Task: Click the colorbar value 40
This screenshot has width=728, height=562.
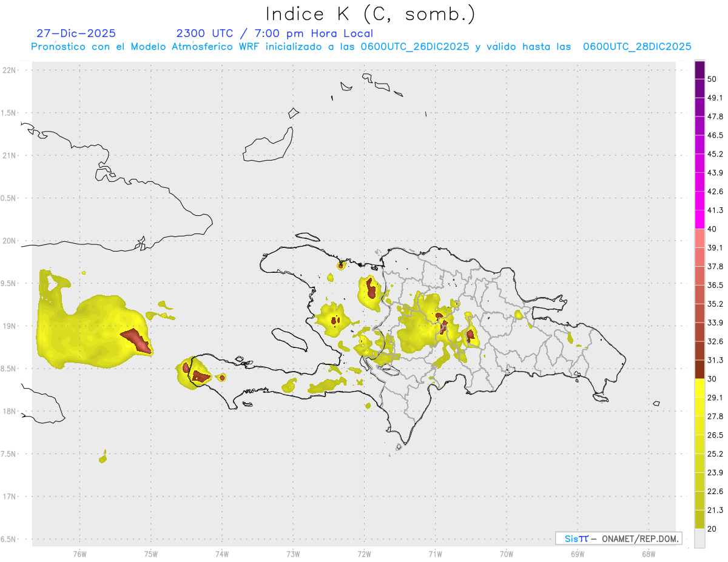Action: (712, 229)
